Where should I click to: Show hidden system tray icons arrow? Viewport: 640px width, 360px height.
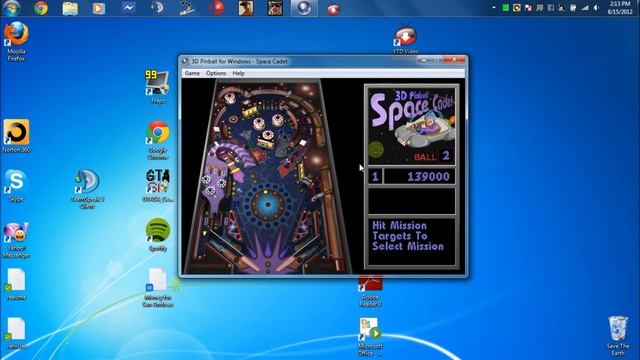(494, 8)
